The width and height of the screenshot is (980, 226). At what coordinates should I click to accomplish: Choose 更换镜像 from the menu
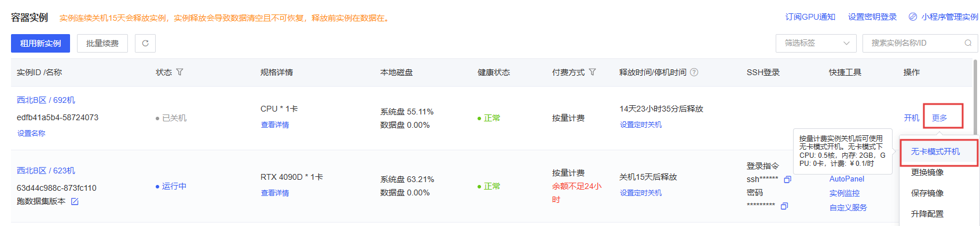click(x=927, y=172)
